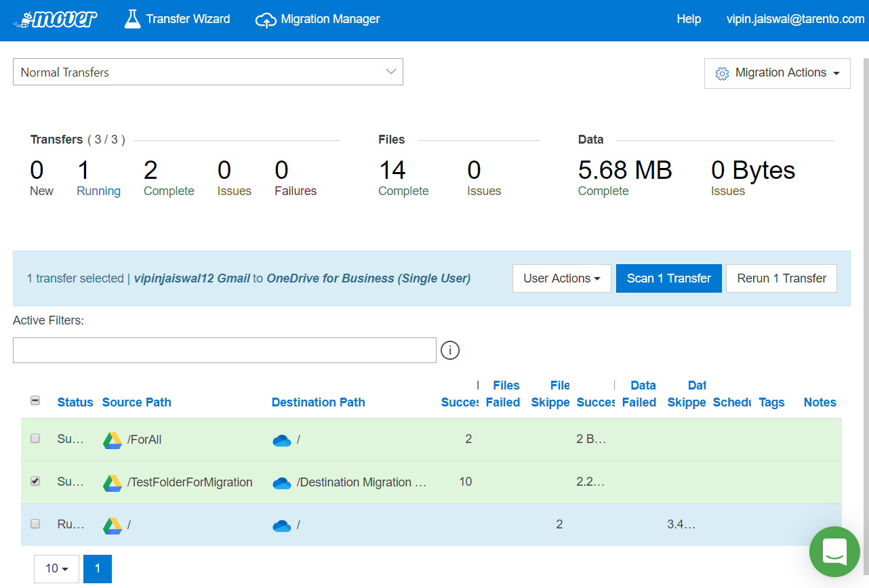Click the OneDrive icon on /Destination Migration row
The width and height of the screenshot is (869, 588).
[281, 482]
